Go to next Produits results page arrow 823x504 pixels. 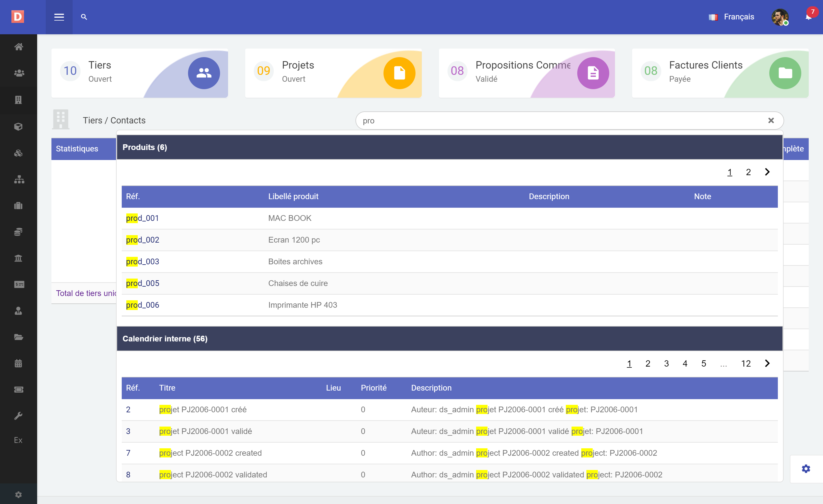pos(767,172)
